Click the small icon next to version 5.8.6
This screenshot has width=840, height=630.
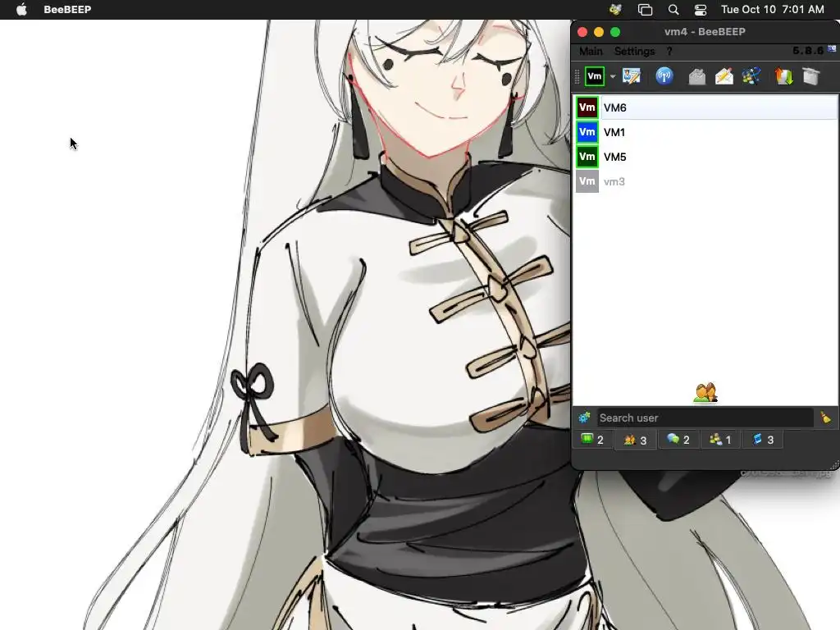click(832, 48)
